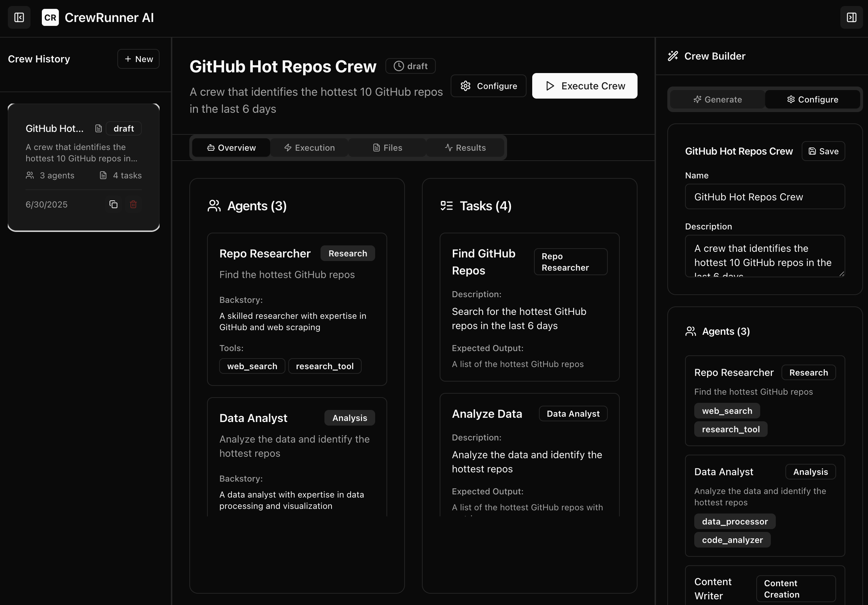
Task: Duplicate the GitHub Hot crew
Action: pos(113,205)
